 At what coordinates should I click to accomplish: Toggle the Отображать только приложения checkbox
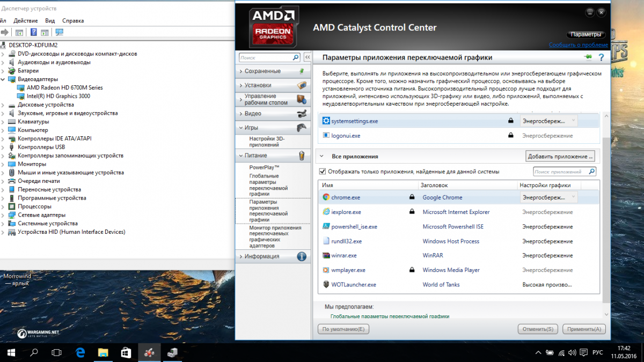[x=323, y=172]
